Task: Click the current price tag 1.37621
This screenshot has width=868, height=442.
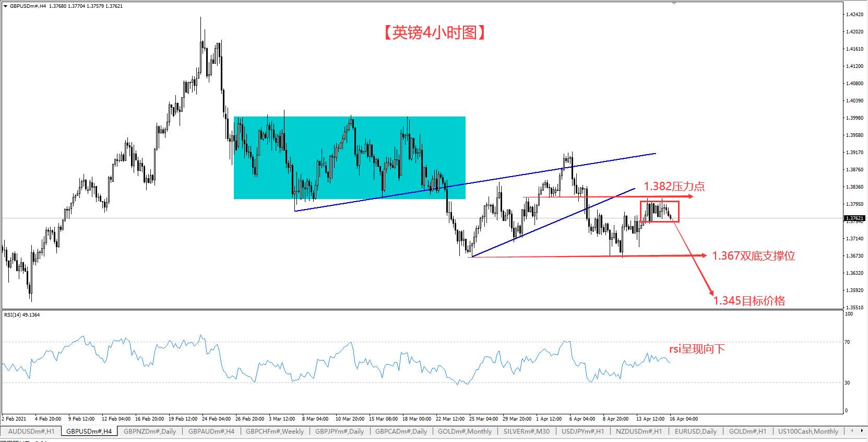Action: click(854, 218)
